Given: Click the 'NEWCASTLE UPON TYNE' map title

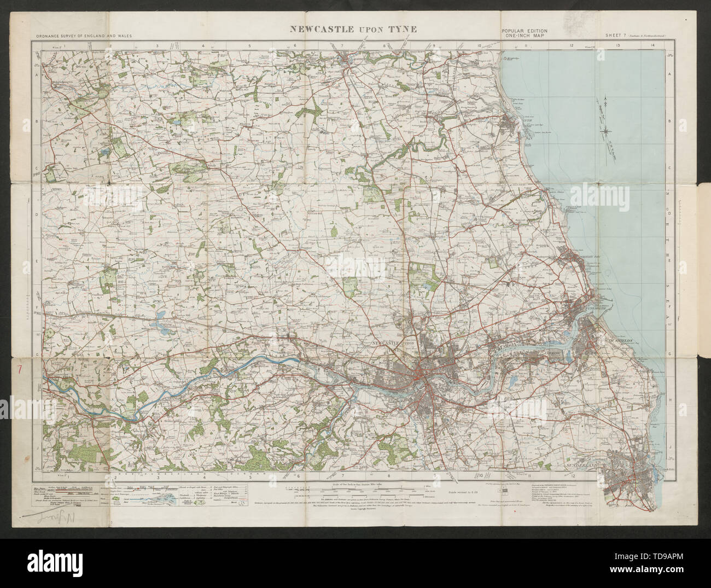Looking at the screenshot, I should pos(352,29).
